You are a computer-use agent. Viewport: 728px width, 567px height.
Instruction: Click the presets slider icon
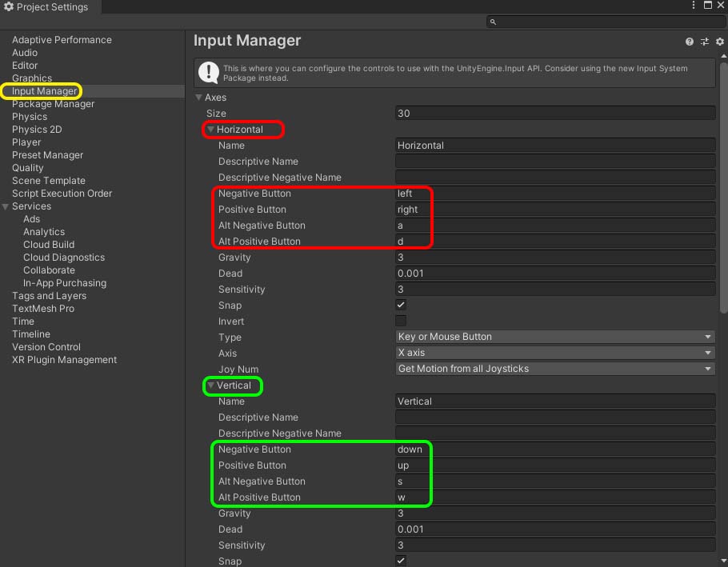(705, 42)
